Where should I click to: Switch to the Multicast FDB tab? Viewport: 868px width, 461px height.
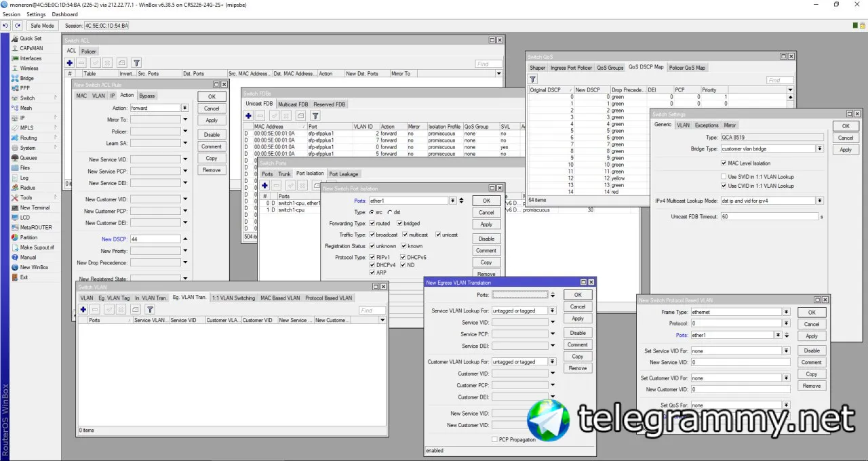[293, 104]
